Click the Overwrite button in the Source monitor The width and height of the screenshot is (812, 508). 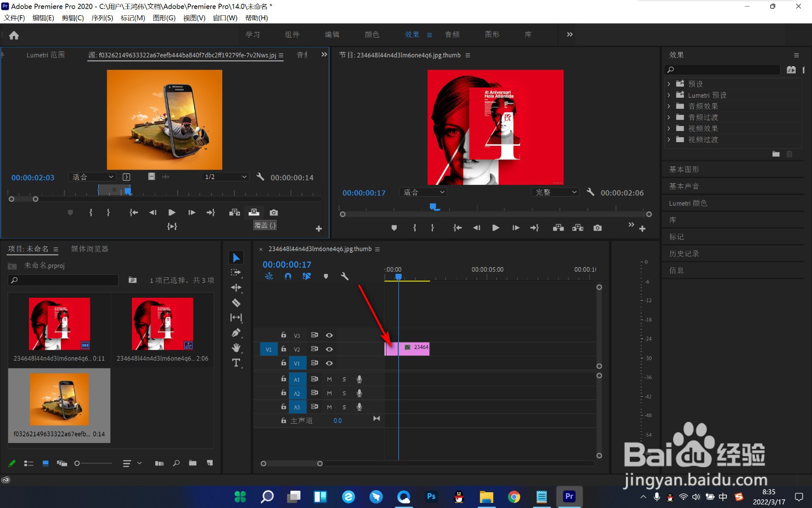pyautogui.click(x=254, y=212)
